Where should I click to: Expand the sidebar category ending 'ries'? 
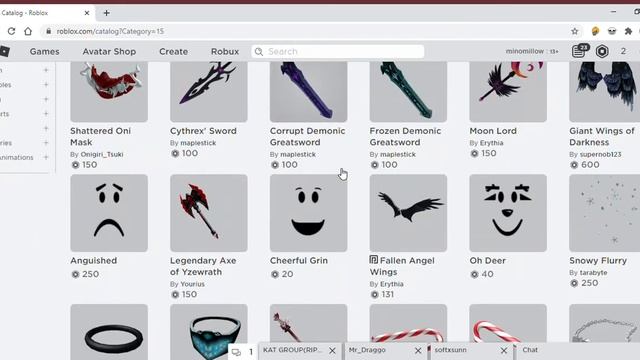(46, 142)
